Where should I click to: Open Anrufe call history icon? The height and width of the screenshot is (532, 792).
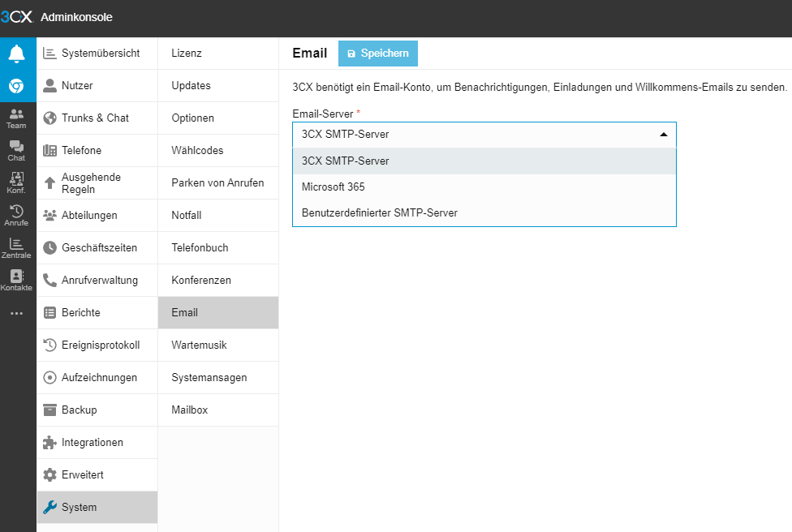(17, 216)
